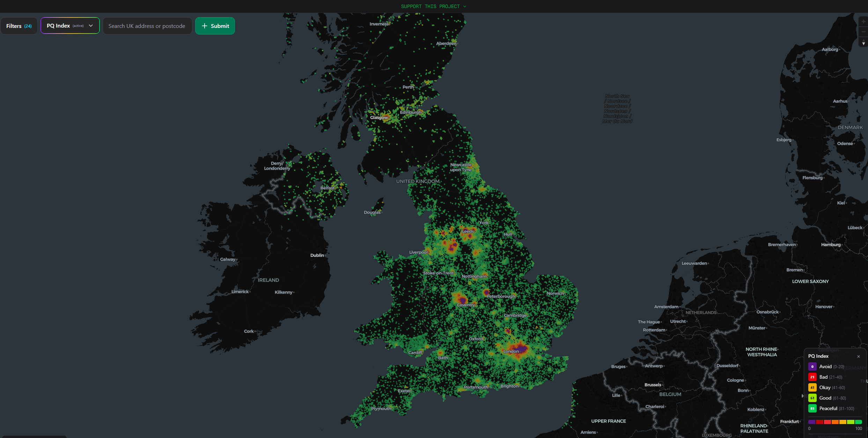Focus the UK address or postcode search
868x438 pixels.
coord(147,26)
